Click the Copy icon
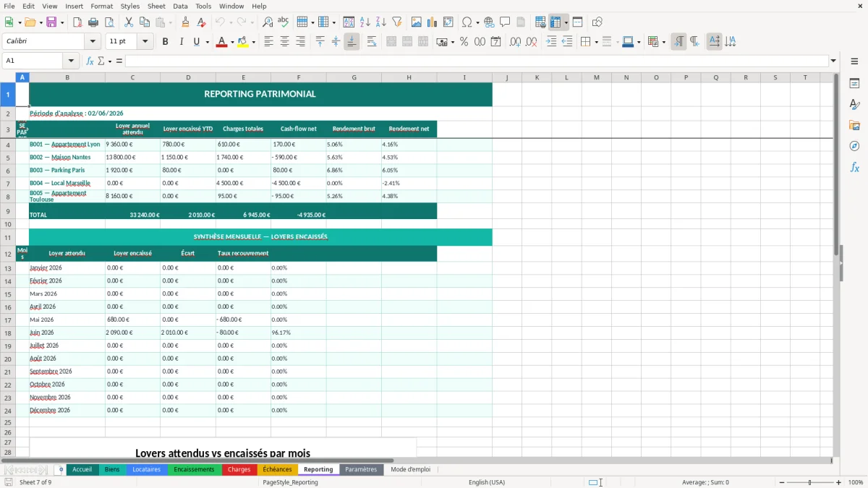Screen dimensions: 868x488 144,22
